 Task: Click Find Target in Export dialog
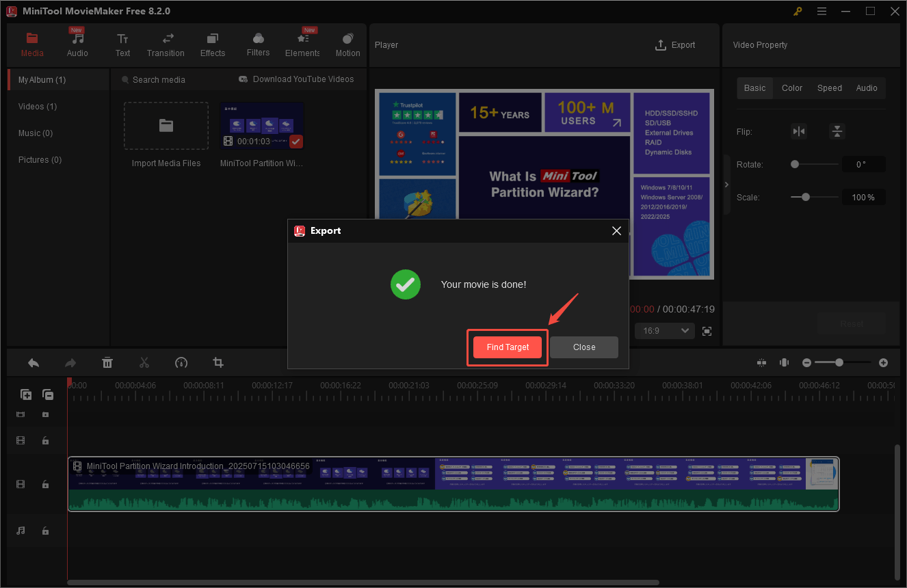508,347
